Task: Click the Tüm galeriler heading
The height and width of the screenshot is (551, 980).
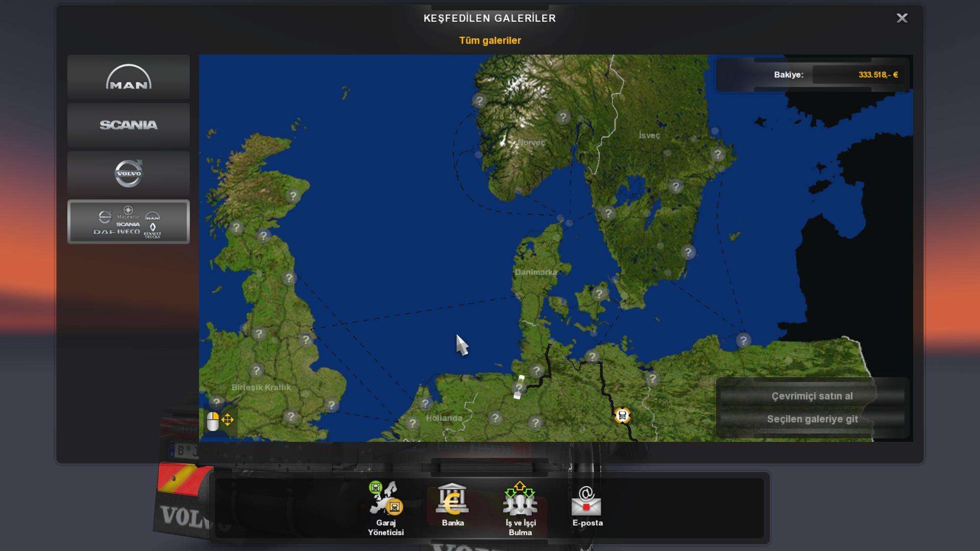Action: 489,40
